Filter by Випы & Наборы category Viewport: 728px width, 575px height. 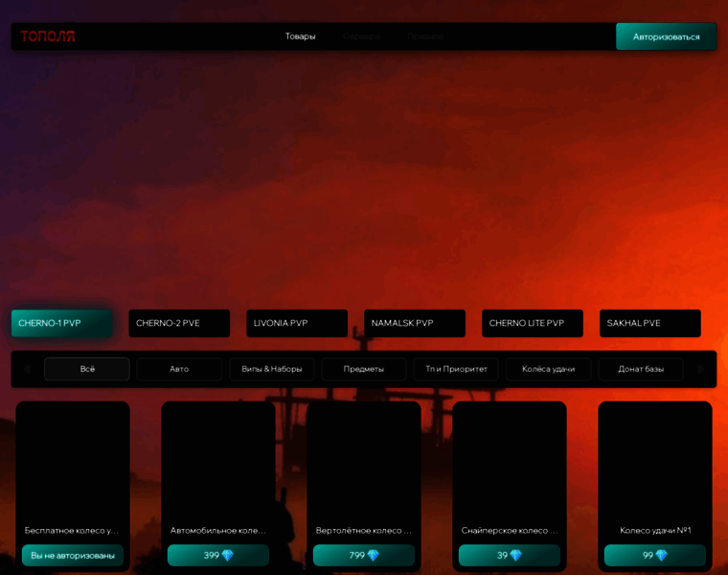tap(272, 369)
